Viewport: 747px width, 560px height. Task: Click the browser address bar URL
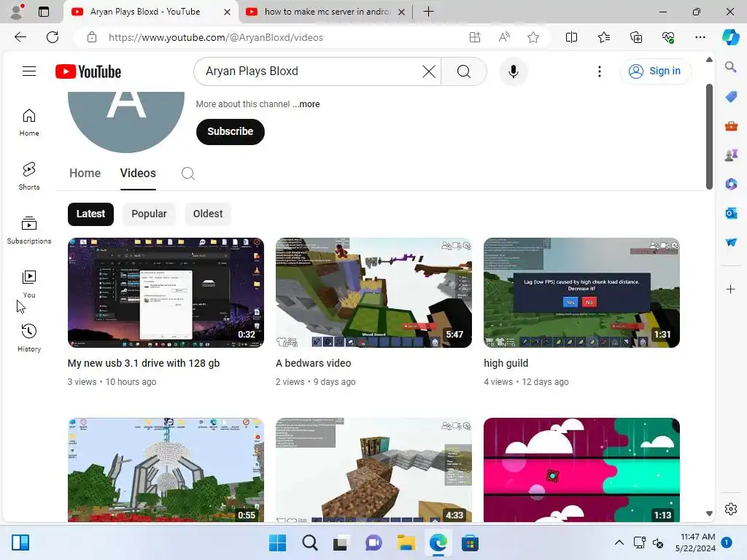216,37
